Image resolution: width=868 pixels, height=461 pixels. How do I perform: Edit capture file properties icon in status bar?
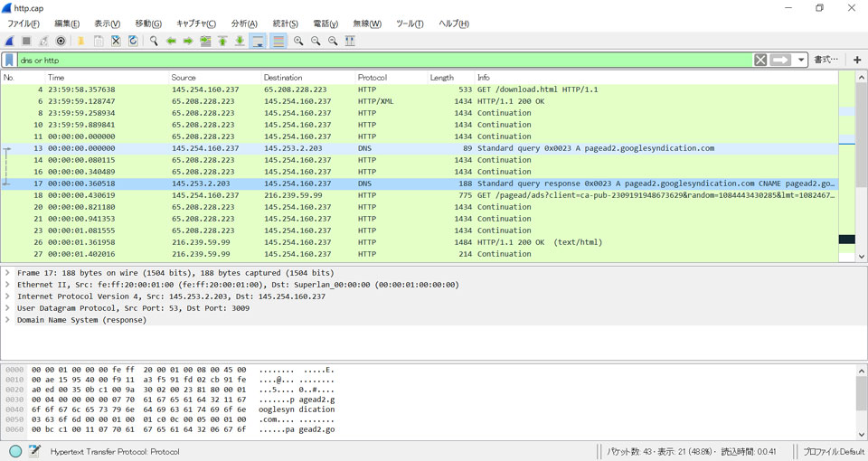34,451
